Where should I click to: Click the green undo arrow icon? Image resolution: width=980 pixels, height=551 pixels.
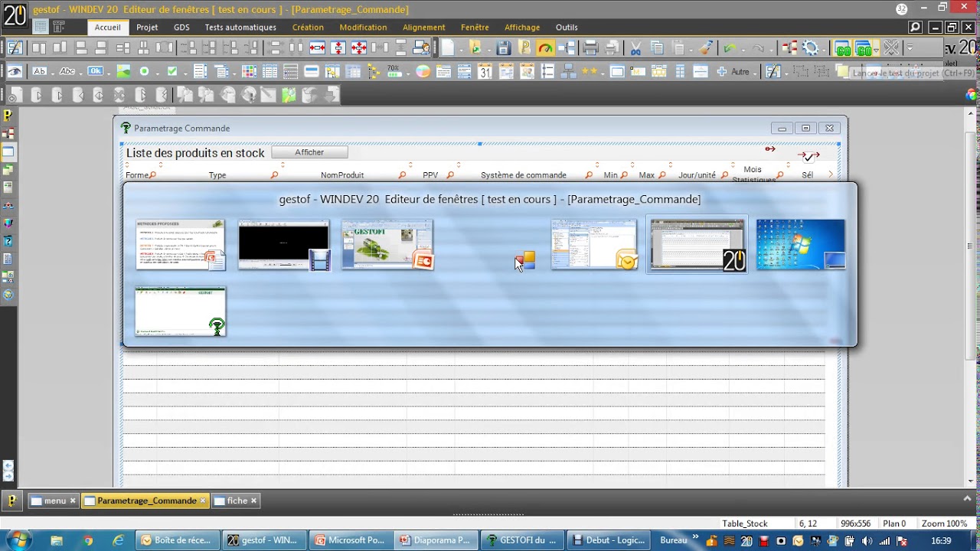[x=729, y=48]
